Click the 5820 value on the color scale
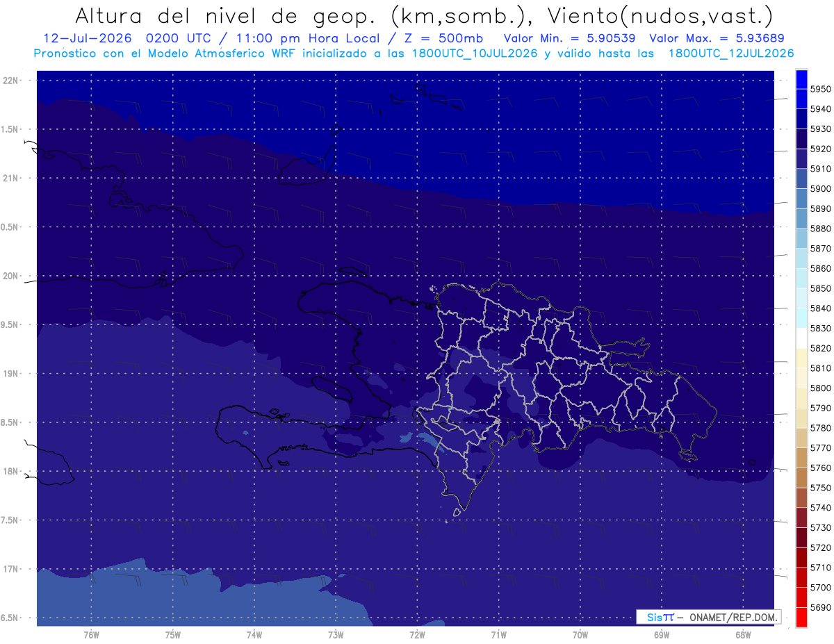 pyautogui.click(x=821, y=348)
